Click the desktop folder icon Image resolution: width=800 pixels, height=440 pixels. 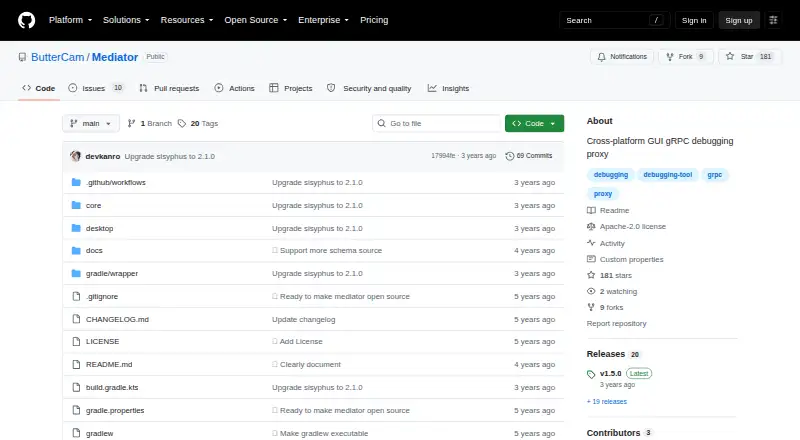click(76, 228)
